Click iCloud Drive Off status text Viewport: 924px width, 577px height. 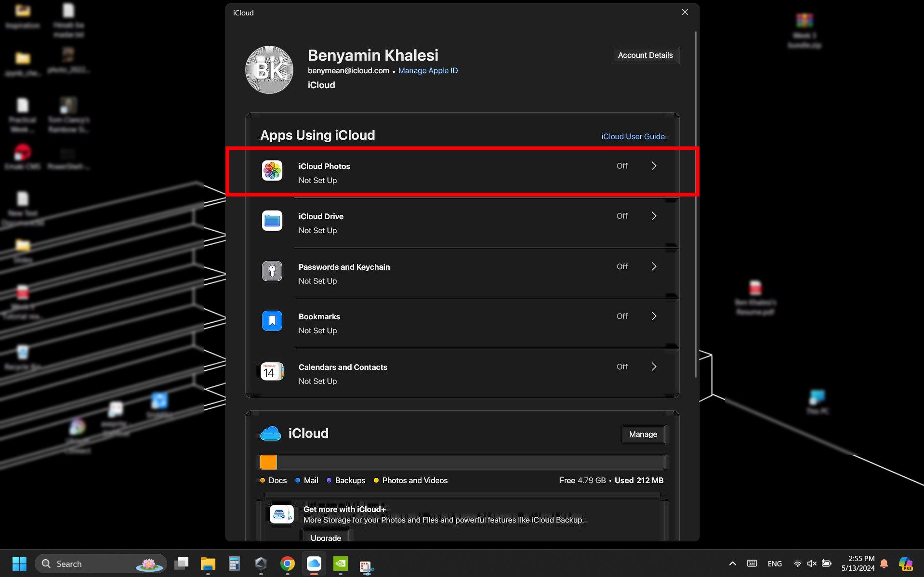click(x=622, y=216)
